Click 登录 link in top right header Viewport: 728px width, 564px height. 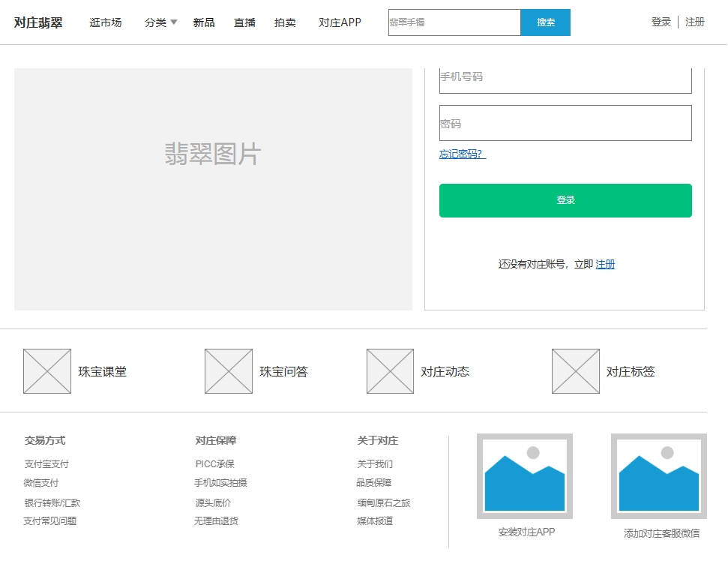(x=661, y=22)
